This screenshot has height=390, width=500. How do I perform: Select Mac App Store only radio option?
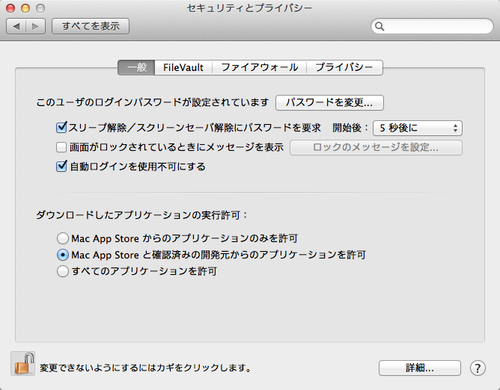(63, 239)
